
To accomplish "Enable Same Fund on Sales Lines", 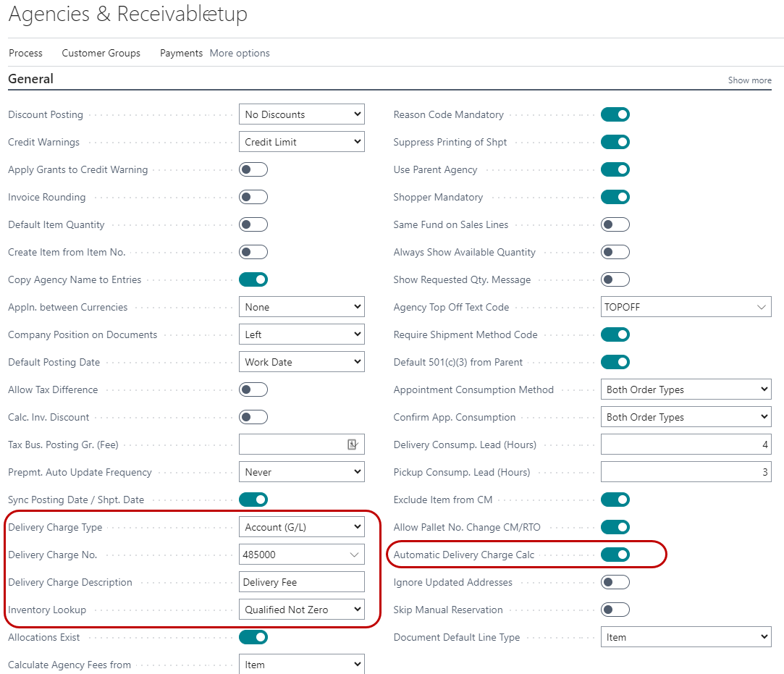I will point(615,224).
